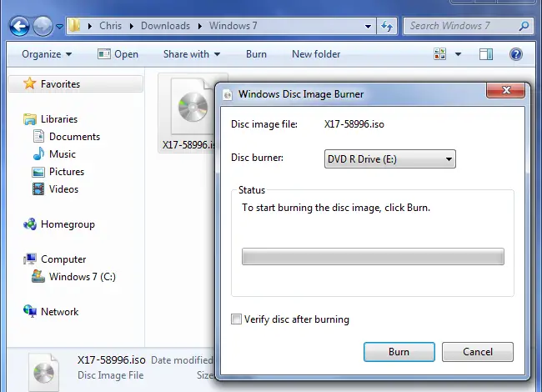
Task: Open the Disc burner drive dropdown
Action: 390,159
